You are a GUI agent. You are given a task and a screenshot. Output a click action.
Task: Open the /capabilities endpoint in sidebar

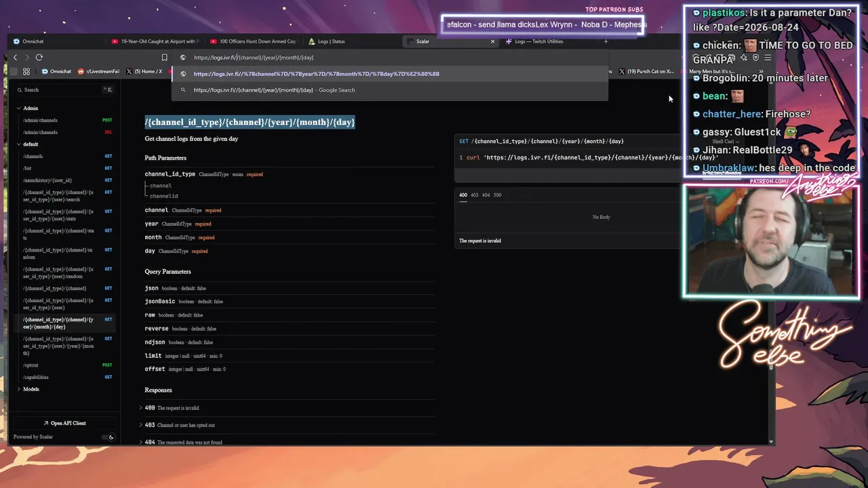(x=66, y=377)
